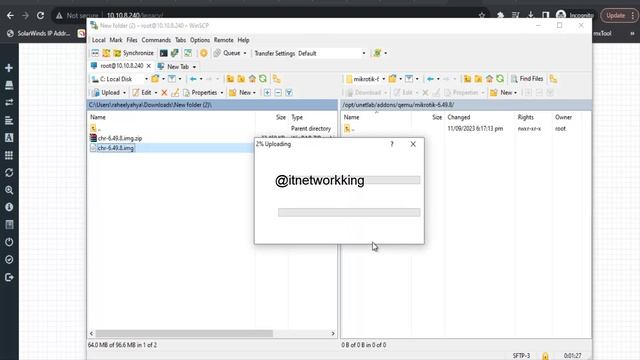The width and height of the screenshot is (640, 360).
Task: Open the preferences gear icon
Action: [203, 53]
